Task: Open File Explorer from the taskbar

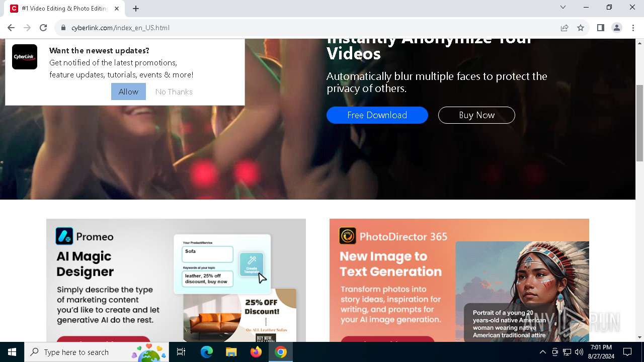Action: tap(231, 352)
